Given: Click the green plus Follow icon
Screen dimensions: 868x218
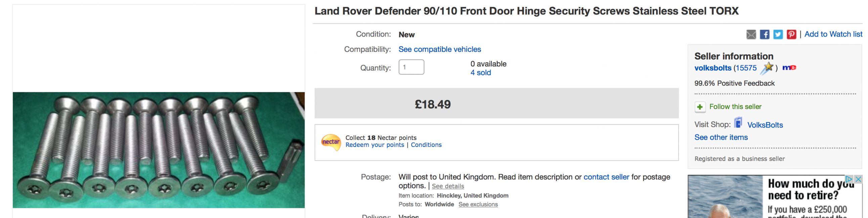Looking at the screenshot, I should [x=700, y=107].
